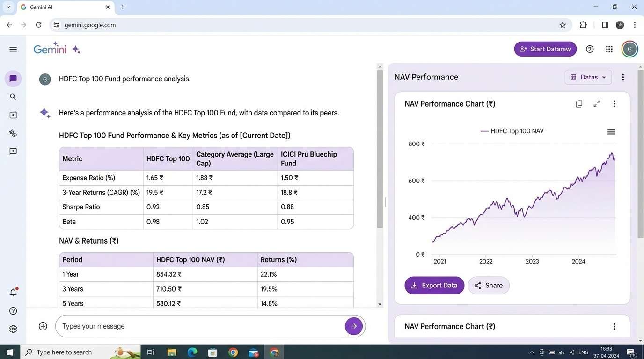Open three-dot menu on second NAV chart
The image size is (644, 359).
(614, 326)
